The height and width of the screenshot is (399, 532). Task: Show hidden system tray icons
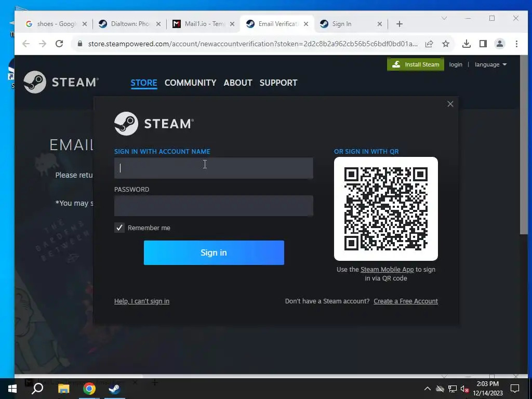(428, 389)
